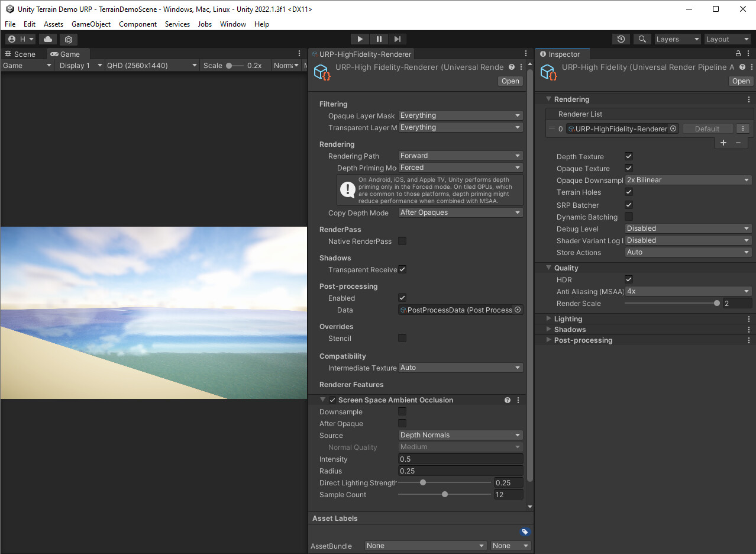Click the Intensity input field
This screenshot has width=756, height=554.
pyautogui.click(x=460, y=459)
